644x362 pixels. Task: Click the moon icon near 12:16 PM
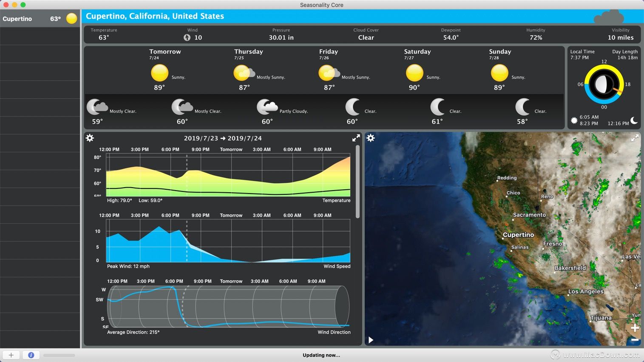(634, 120)
